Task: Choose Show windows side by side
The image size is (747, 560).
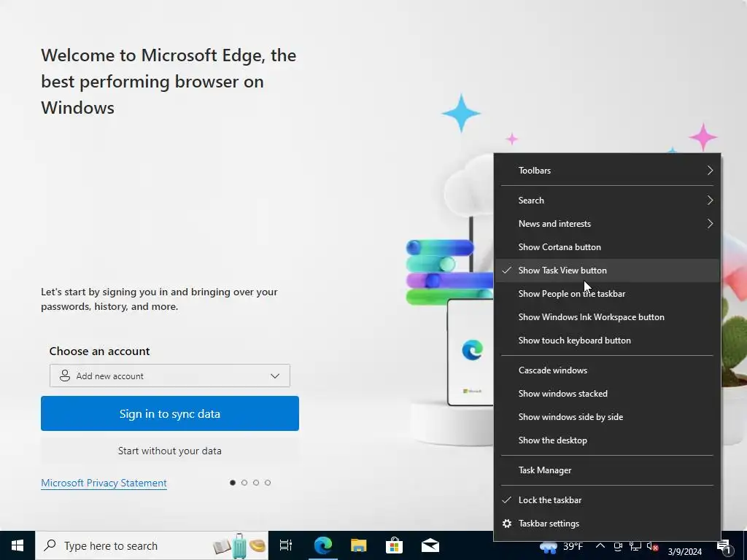Action: (607, 417)
